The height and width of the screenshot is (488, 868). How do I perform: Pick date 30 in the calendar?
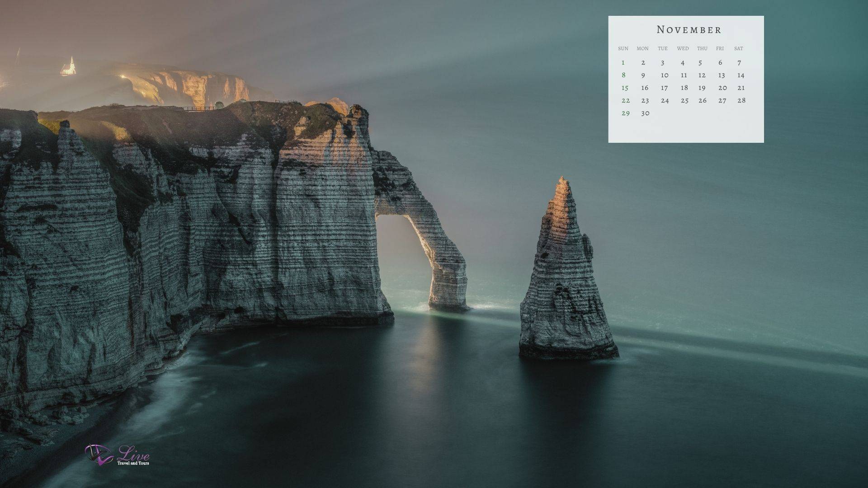pos(645,113)
